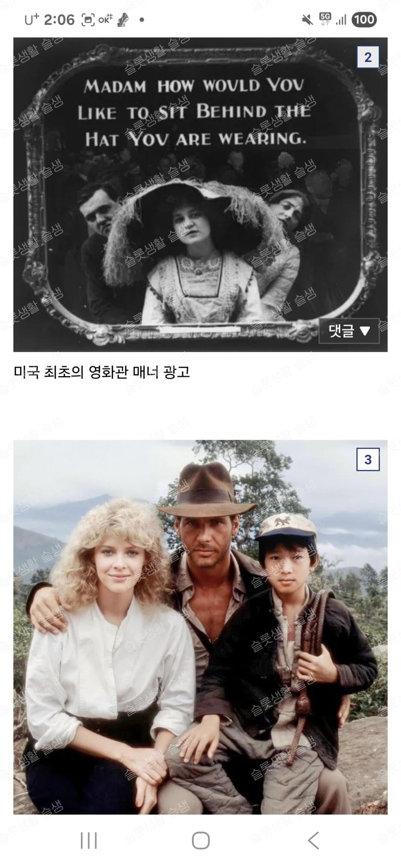Screen dimensions: 401x868
Task: Tap the muted sound status icon
Action: pyautogui.click(x=307, y=20)
